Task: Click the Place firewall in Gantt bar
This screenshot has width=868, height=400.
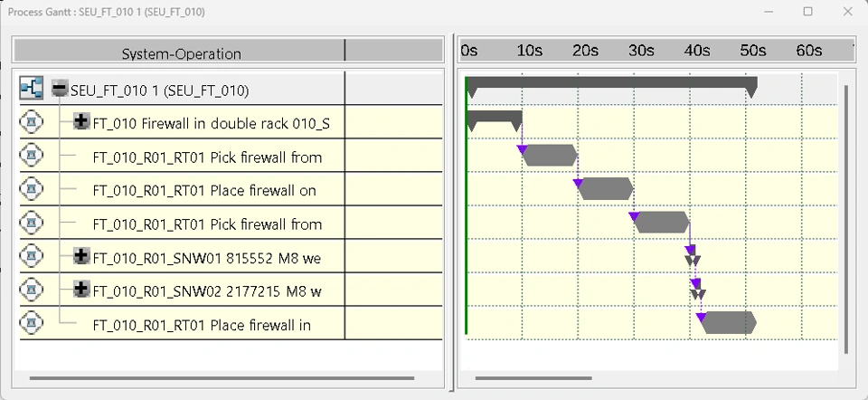Action: point(729,322)
